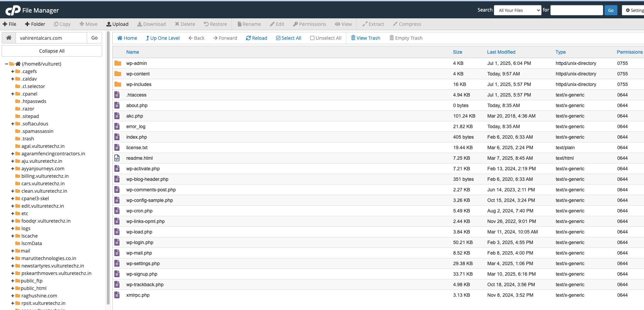This screenshot has width=644, height=310.
Task: Click the Unselect All checkbox
Action: coord(312,38)
